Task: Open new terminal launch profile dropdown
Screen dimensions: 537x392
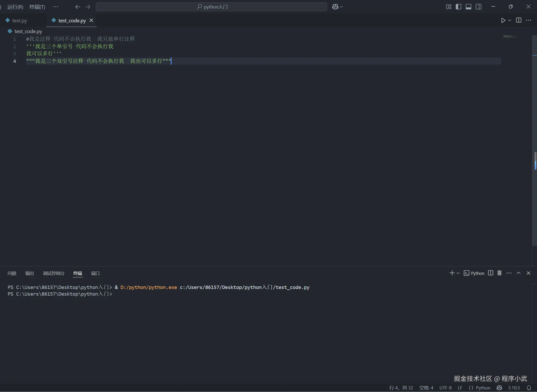Action: 458,273
